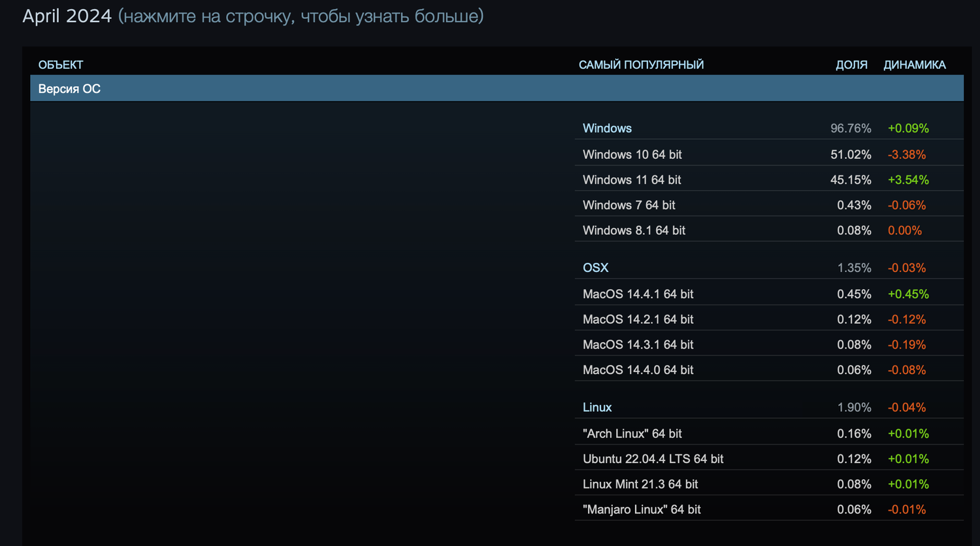Click the MacOS 14.3.1 share value
Viewport: 980px width, 546px height.
(854, 345)
